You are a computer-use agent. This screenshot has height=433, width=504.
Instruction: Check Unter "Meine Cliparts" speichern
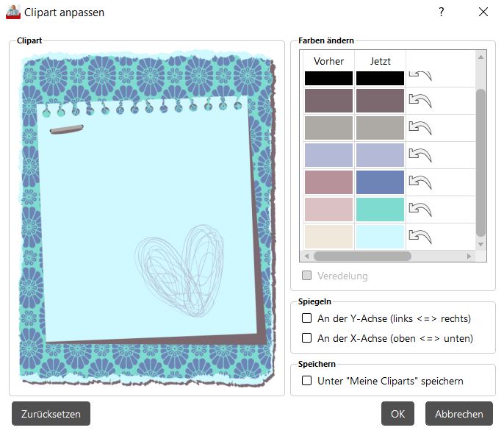click(307, 381)
